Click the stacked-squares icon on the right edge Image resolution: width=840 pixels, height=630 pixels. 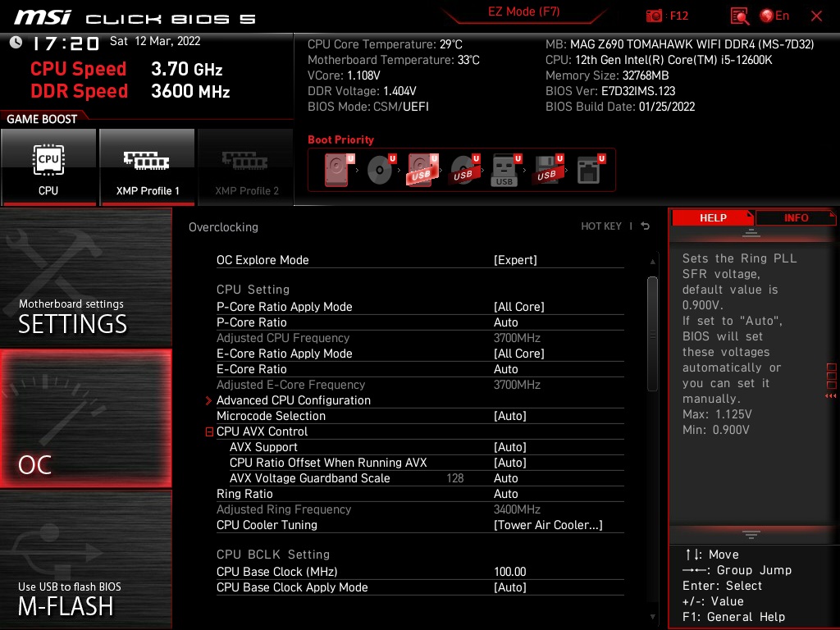click(x=832, y=376)
